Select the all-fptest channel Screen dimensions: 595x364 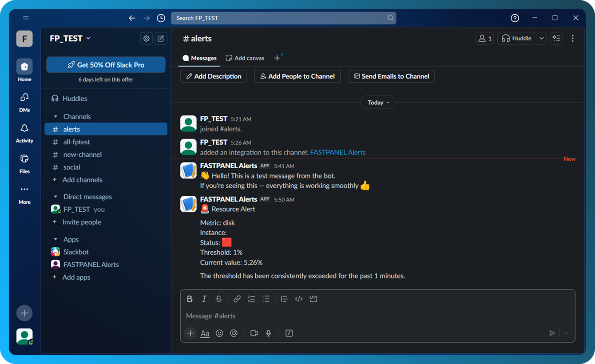tap(76, 142)
